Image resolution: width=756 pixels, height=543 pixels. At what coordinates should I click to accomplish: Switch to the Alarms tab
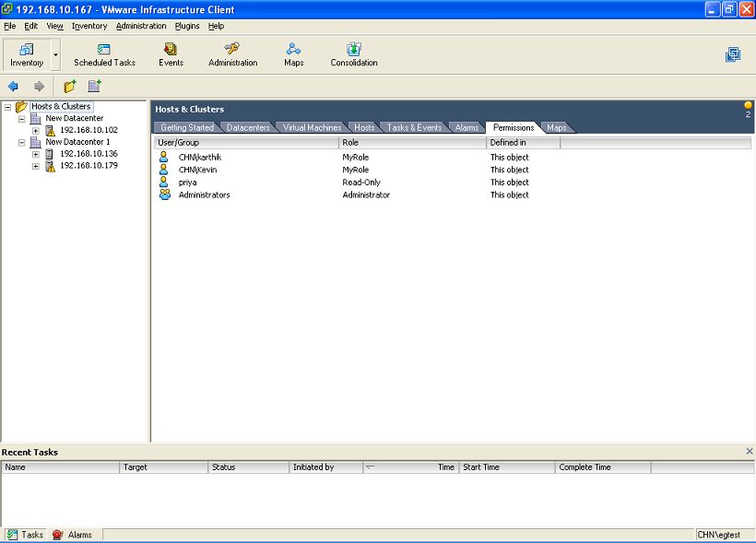coord(467,128)
